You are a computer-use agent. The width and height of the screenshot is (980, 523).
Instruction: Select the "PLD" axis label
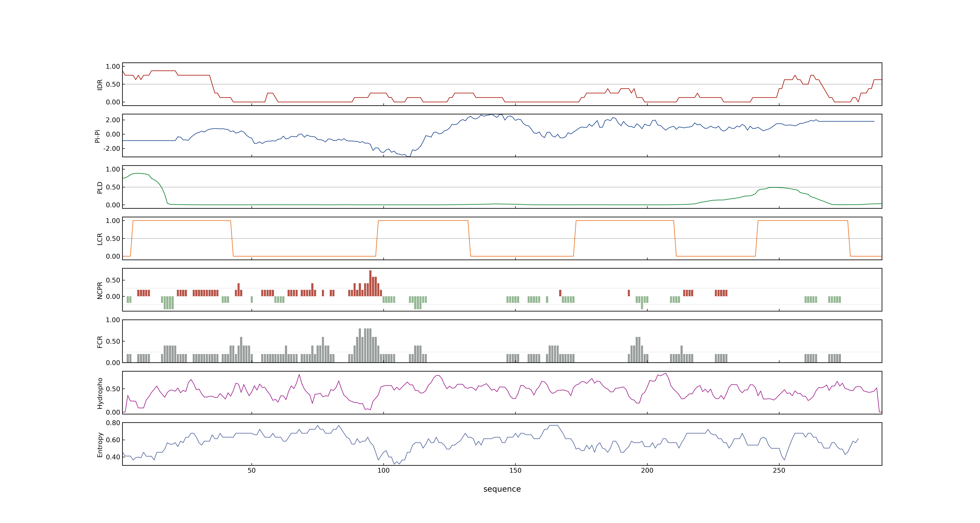click(x=100, y=187)
